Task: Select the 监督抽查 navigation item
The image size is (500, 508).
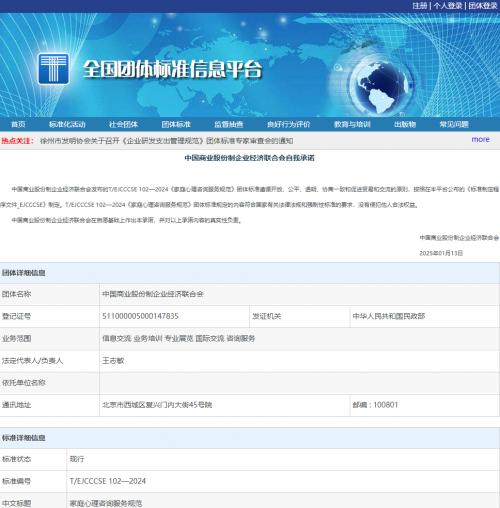Action: tap(229, 124)
